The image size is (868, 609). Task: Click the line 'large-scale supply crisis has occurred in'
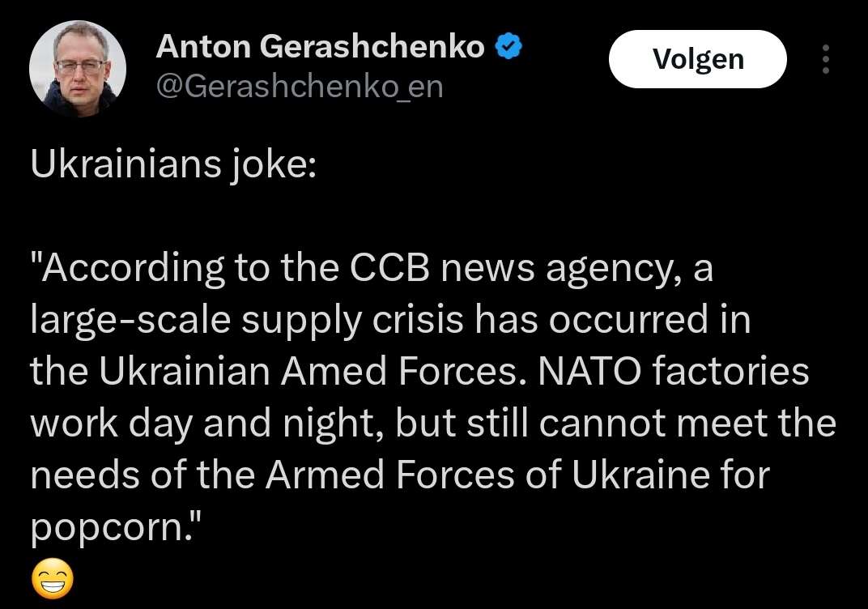[390, 321]
